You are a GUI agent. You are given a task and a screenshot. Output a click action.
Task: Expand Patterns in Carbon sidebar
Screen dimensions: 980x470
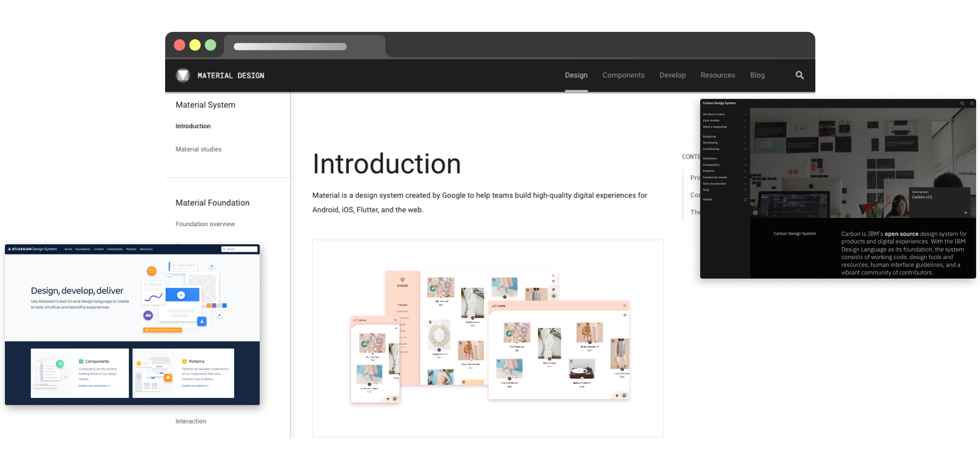click(725, 171)
